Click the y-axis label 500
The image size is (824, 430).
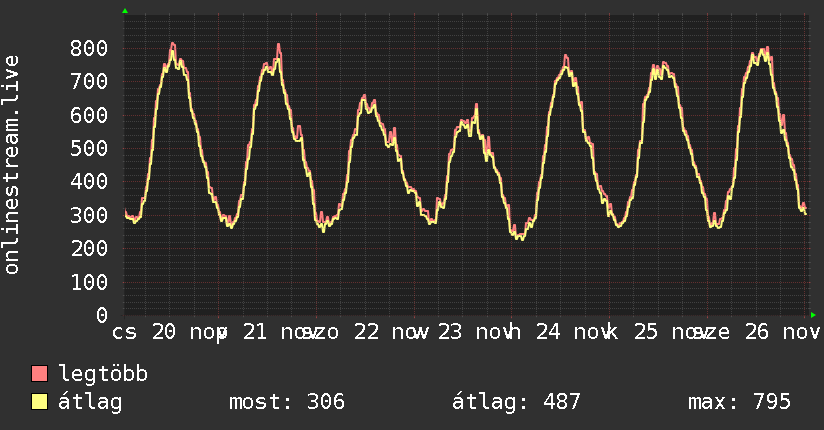[89, 148]
